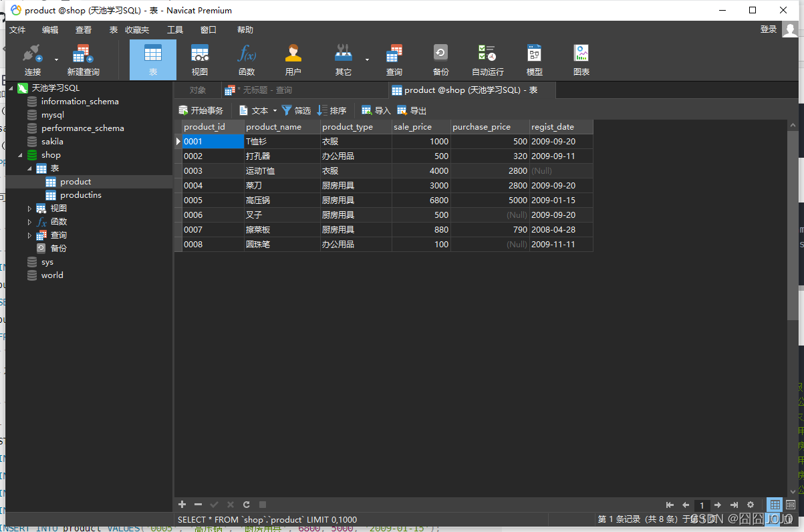Click 开始事务 begin transaction
804x532 pixels.
click(x=200, y=110)
